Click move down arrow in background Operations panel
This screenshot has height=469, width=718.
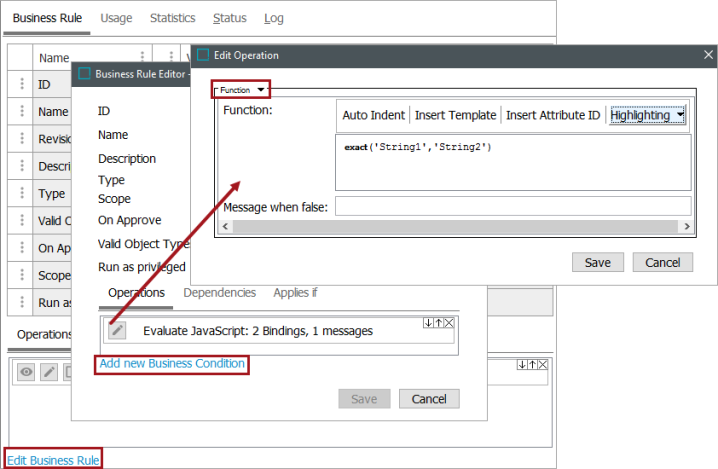click(x=522, y=365)
